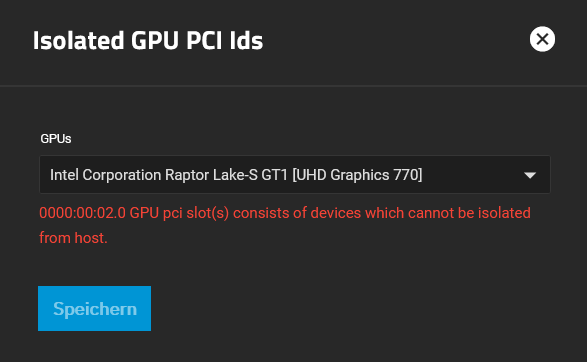Image resolution: width=587 pixels, height=362 pixels.
Task: Close the Isolated GPU PCI Ids dialog
Action: [x=542, y=39]
